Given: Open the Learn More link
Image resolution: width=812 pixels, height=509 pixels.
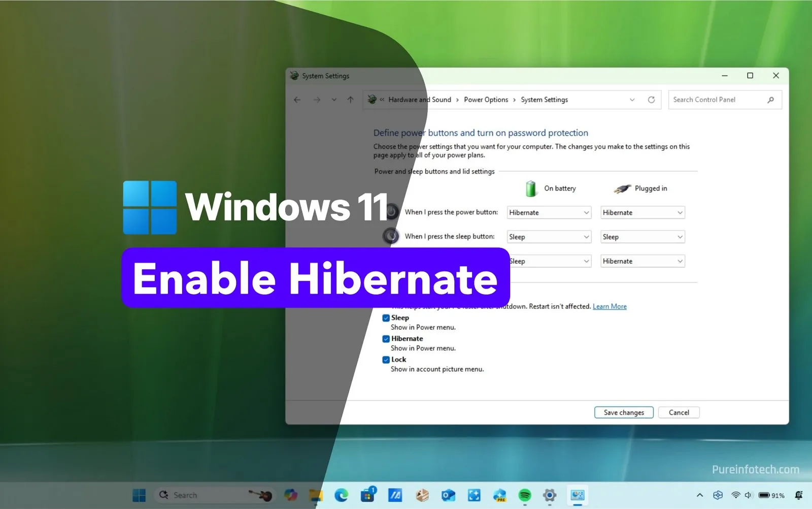Looking at the screenshot, I should point(609,306).
